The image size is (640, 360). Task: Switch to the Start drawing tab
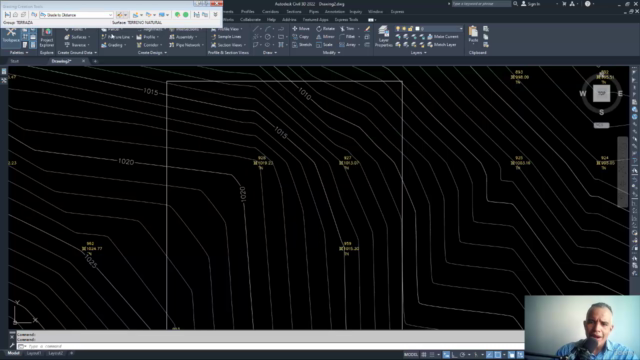point(15,61)
